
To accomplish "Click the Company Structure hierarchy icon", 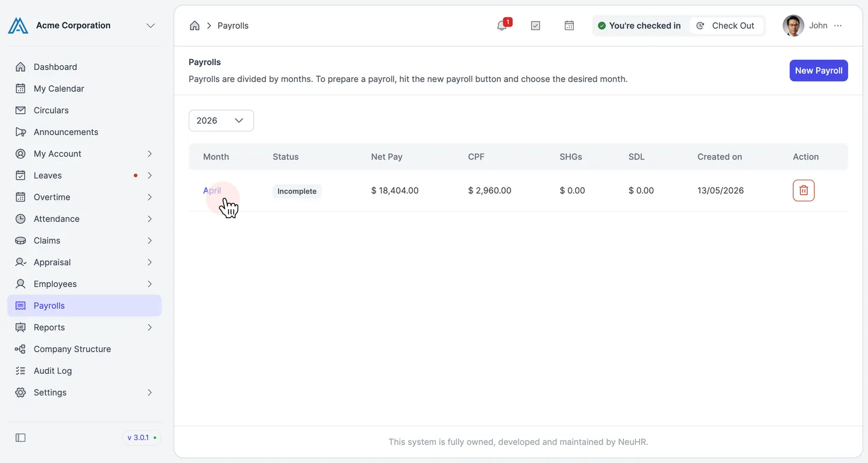I will tap(20, 349).
